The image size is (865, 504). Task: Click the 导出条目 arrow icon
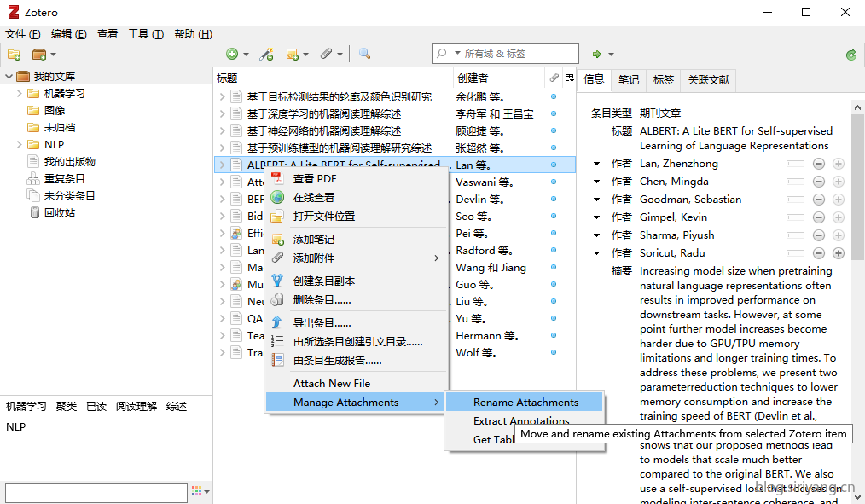277,322
